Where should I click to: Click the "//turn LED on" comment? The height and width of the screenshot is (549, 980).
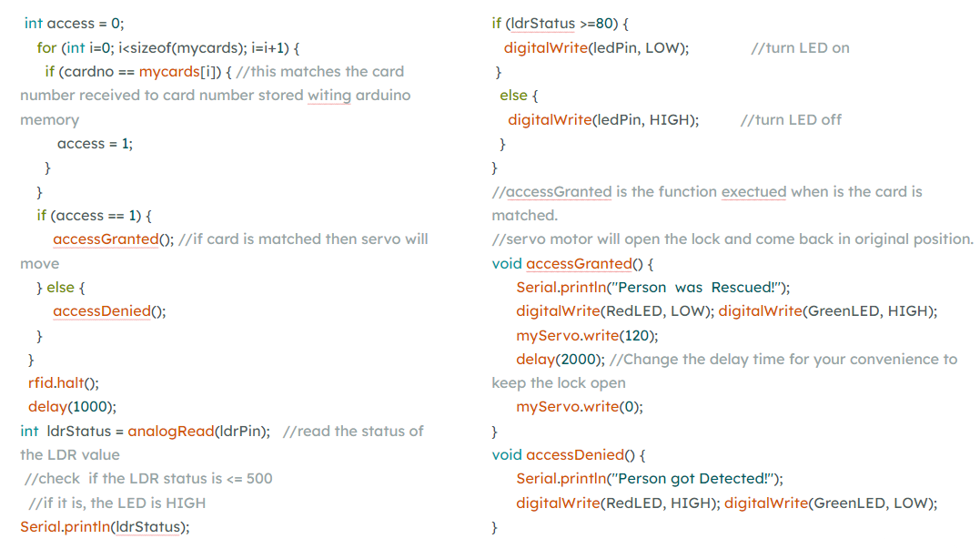click(800, 48)
